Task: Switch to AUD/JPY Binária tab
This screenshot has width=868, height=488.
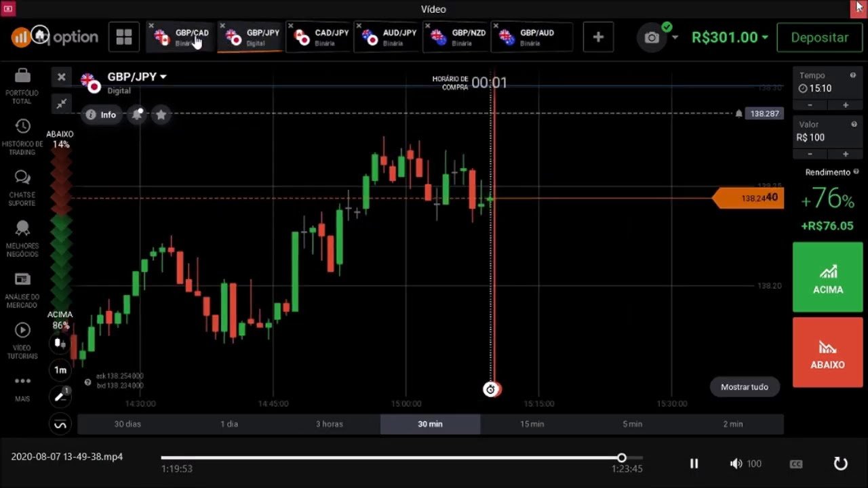Action: click(x=388, y=37)
